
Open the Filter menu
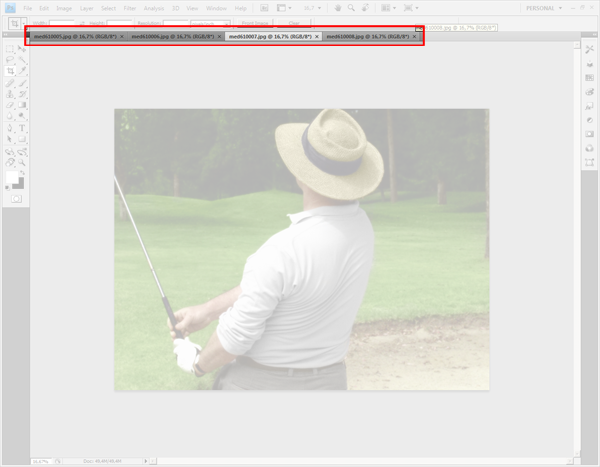point(130,8)
